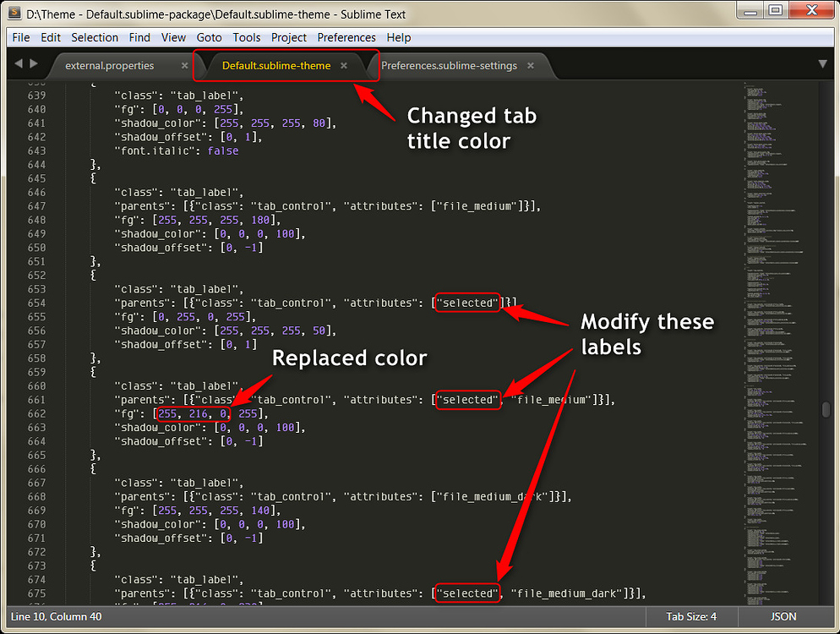840x634 pixels.
Task: Open the Help menu
Action: pos(399,37)
